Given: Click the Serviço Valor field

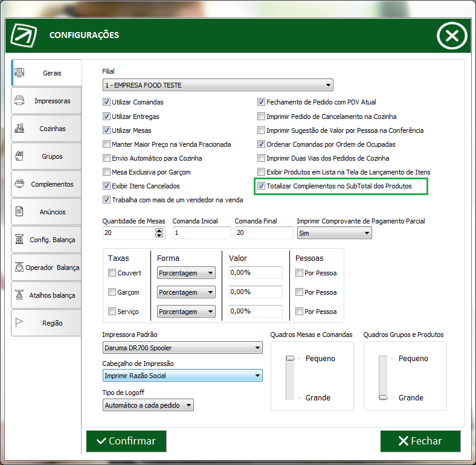Looking at the screenshot, I should click(256, 311).
